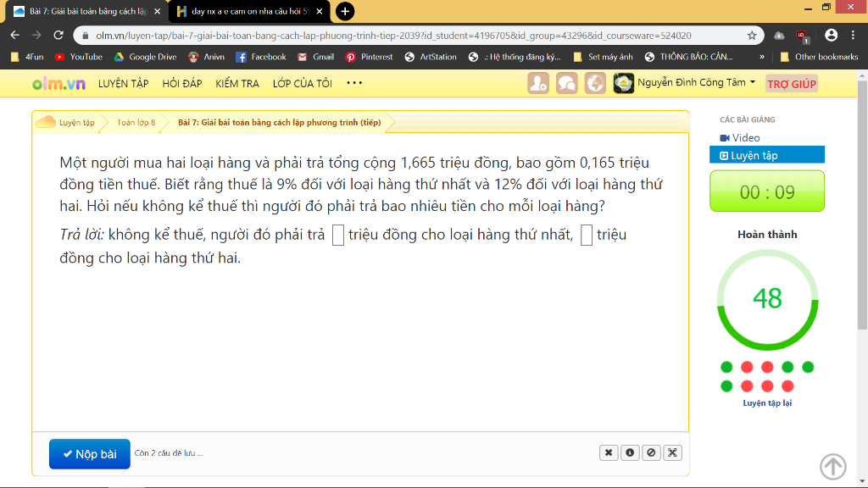Screen dimensions: 868x488
Task: Open KIỂM TRA menu
Action: pos(237,84)
